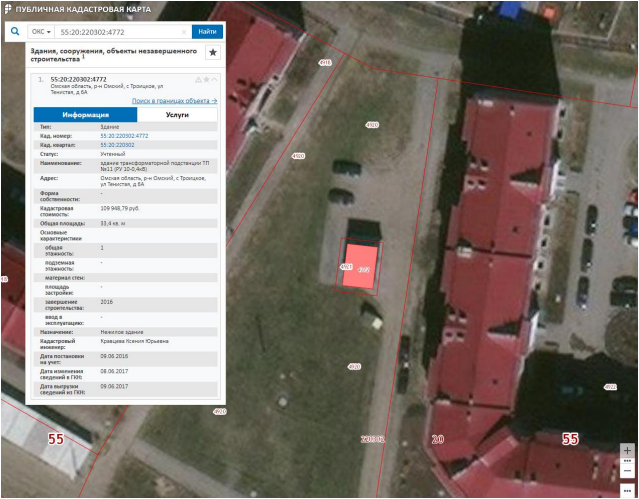This screenshot has width=639, height=499.
Task: Open the ОКС object type dropdown
Action: pos(41,32)
